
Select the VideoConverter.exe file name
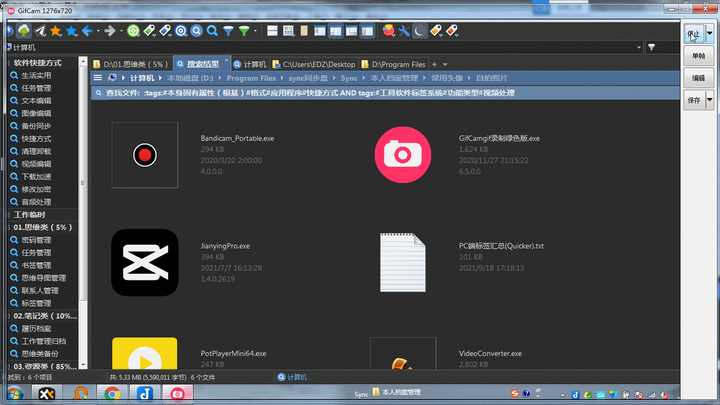tap(490, 354)
